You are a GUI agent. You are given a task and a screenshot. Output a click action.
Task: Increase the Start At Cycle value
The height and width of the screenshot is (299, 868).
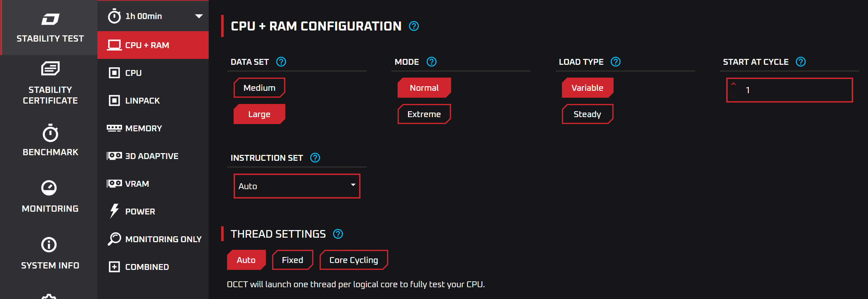pyautogui.click(x=734, y=84)
